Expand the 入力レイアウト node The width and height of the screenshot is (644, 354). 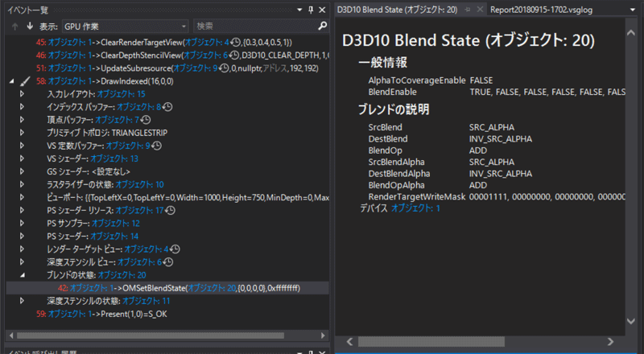coord(22,94)
